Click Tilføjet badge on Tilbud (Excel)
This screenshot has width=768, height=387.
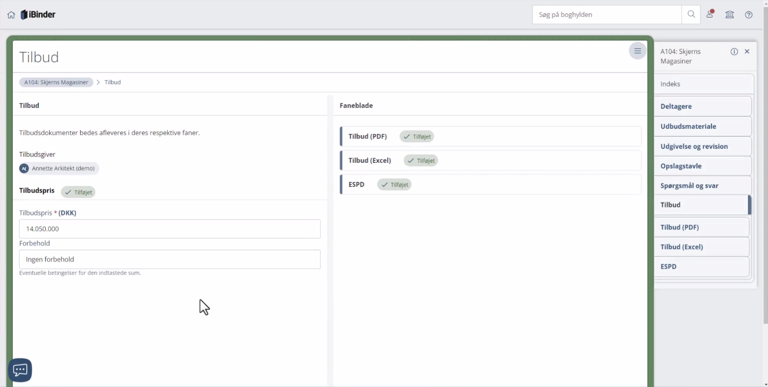coord(421,160)
